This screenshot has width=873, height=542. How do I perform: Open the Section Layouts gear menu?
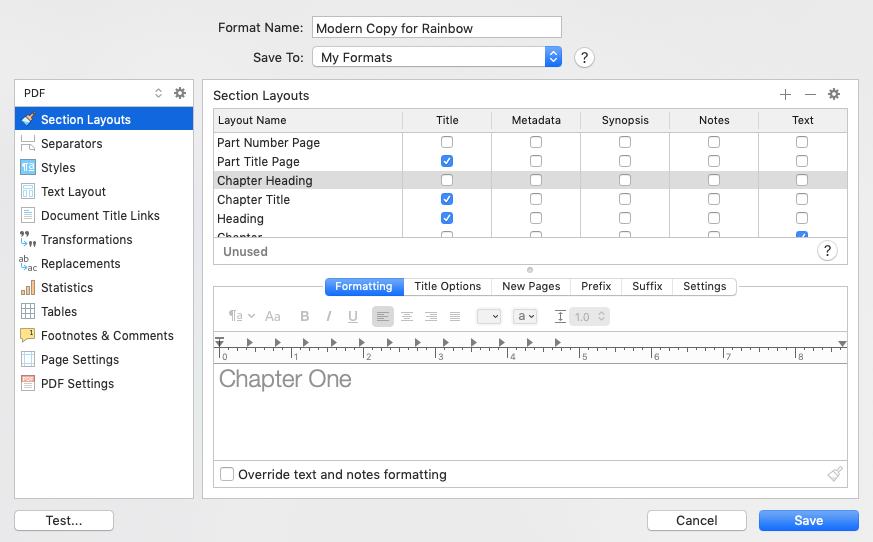point(834,95)
